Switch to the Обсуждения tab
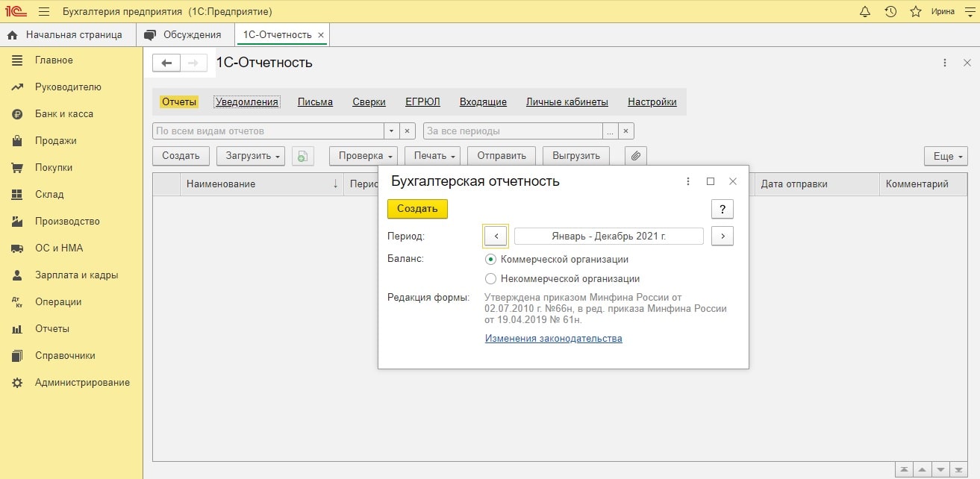Screen dimensions: 980x479 (x=185, y=34)
